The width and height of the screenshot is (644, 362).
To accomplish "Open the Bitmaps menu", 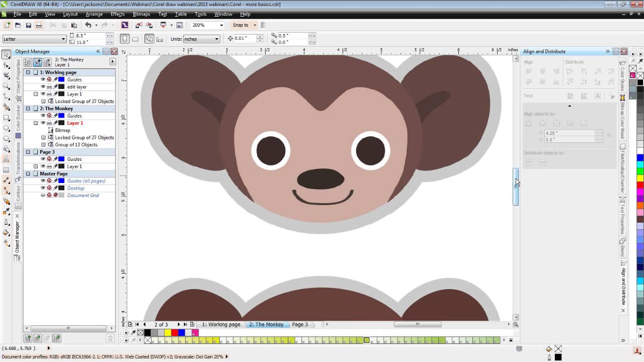I will click(x=141, y=14).
